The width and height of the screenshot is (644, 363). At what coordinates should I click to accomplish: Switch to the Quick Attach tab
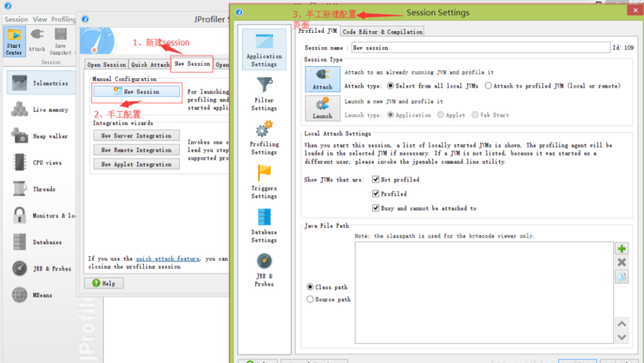pyautogui.click(x=150, y=64)
